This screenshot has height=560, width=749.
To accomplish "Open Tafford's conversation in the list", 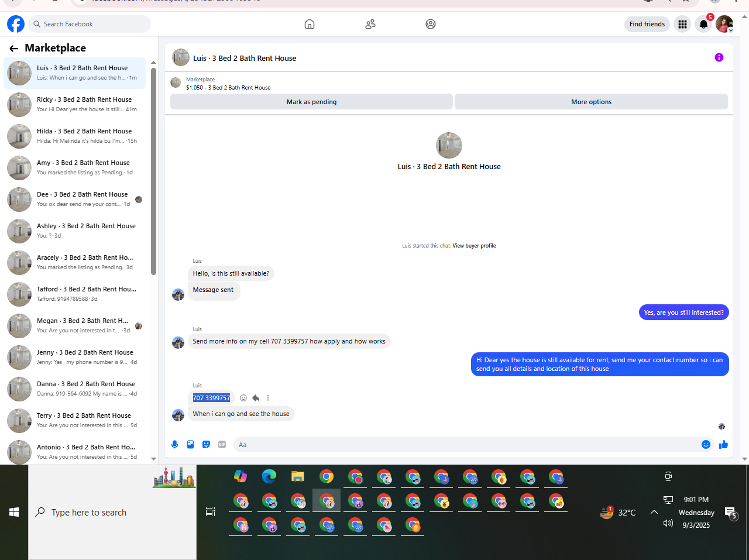I will (x=74, y=294).
